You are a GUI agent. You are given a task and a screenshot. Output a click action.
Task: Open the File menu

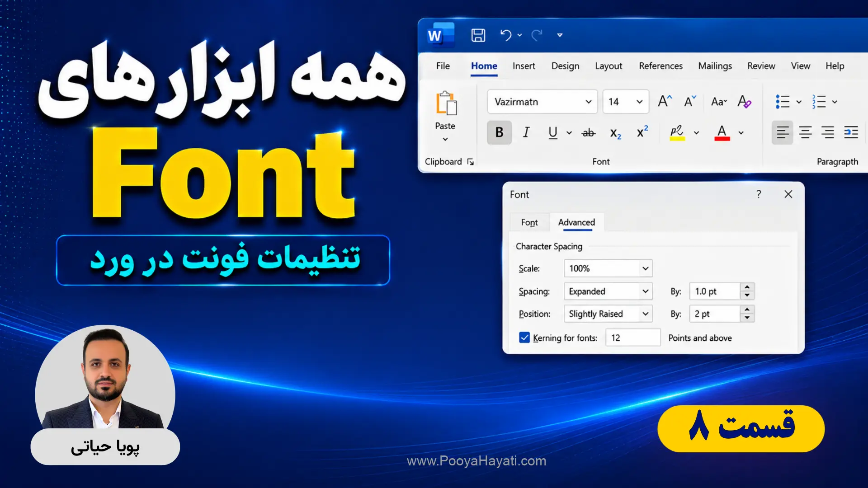[443, 66]
